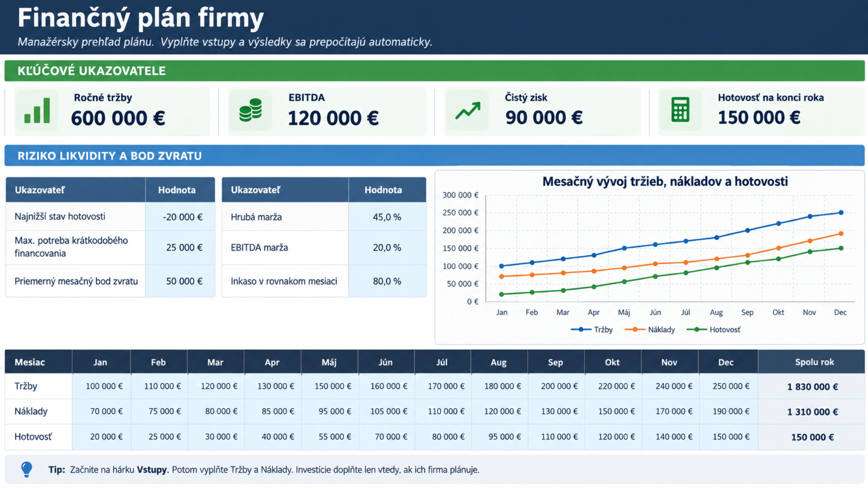The width and height of the screenshot is (868, 488).
Task: Click the Spolu rok column header
Action: 811,362
